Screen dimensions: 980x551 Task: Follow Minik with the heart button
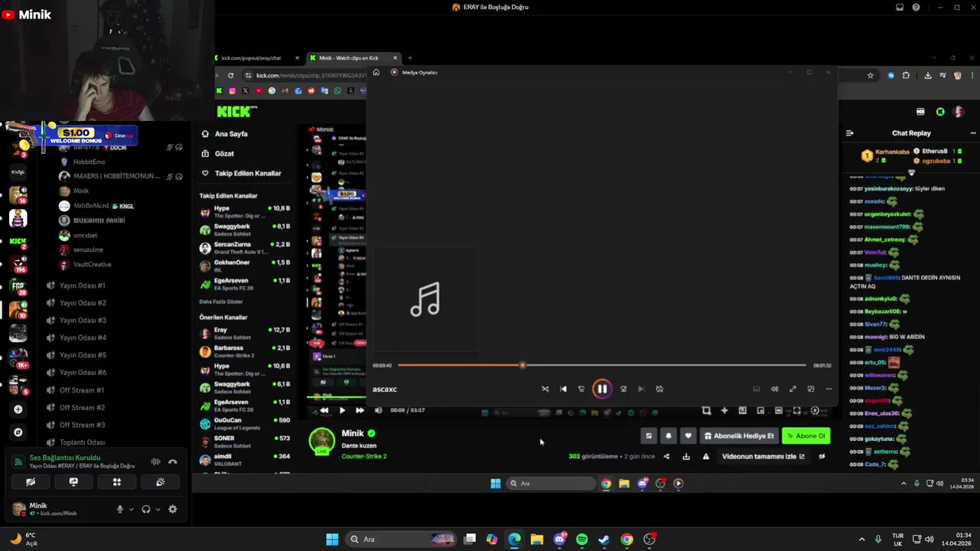coord(688,435)
